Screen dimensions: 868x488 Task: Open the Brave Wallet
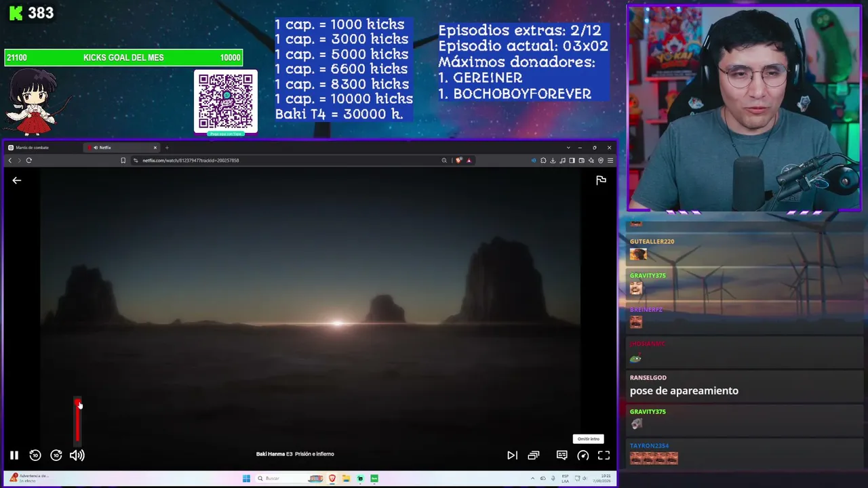(x=581, y=161)
